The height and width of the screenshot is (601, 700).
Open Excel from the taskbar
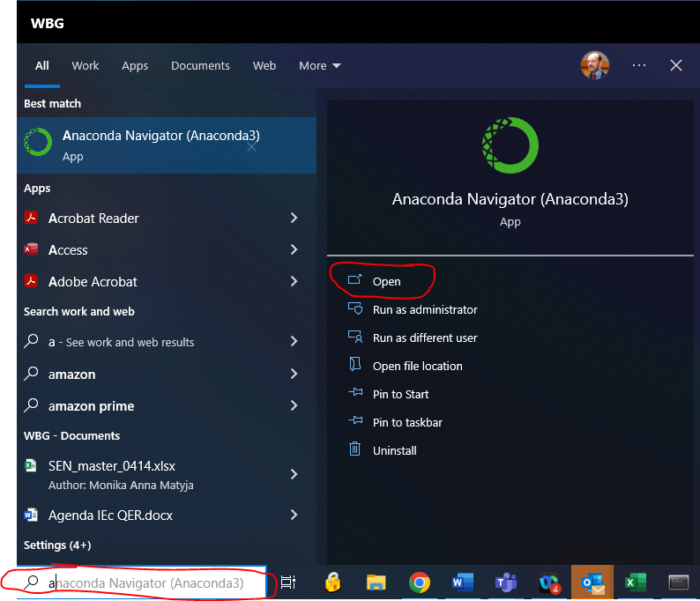(x=635, y=582)
